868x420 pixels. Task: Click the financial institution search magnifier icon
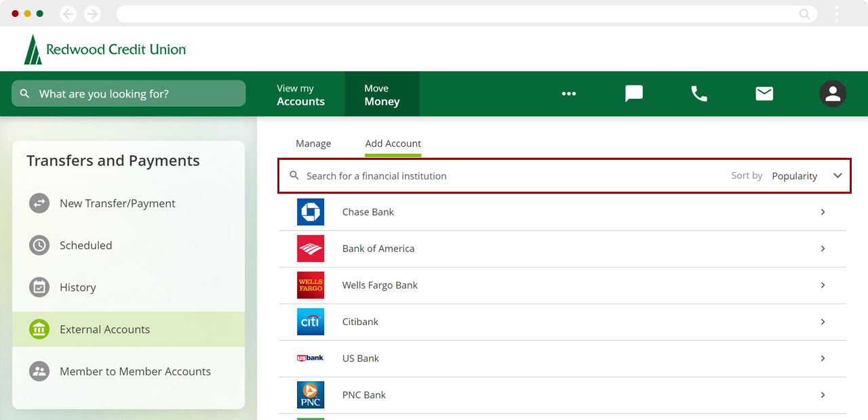(294, 175)
